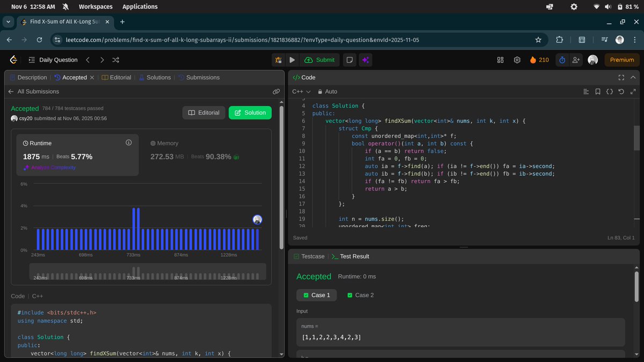644x362 pixels.
Task: Switch to the Solutions tab
Action: 155,77
